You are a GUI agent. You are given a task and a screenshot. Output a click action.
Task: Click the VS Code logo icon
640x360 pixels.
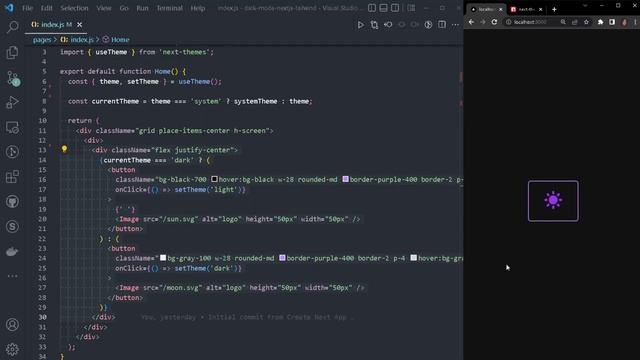[9, 8]
